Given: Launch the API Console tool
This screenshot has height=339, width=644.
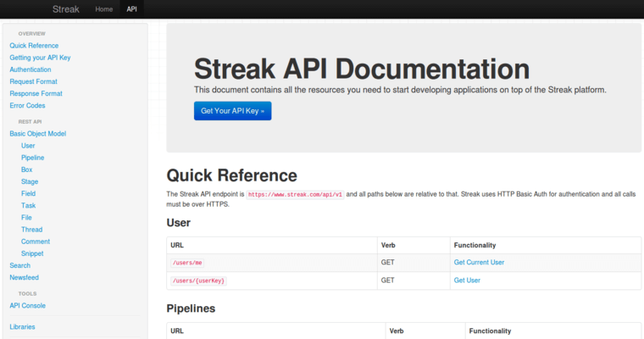Looking at the screenshot, I should [x=27, y=305].
